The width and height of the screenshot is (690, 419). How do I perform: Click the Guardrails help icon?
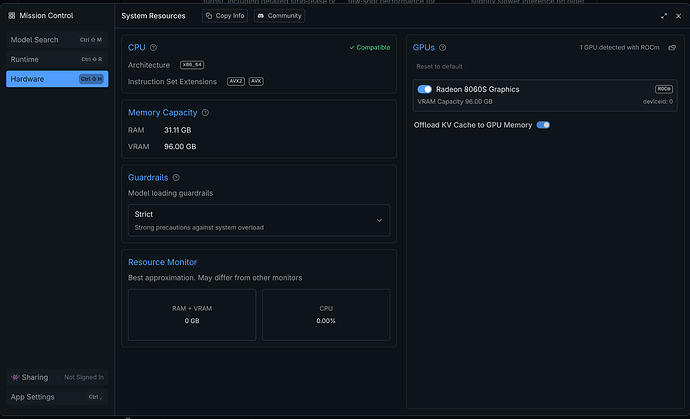[176, 178]
